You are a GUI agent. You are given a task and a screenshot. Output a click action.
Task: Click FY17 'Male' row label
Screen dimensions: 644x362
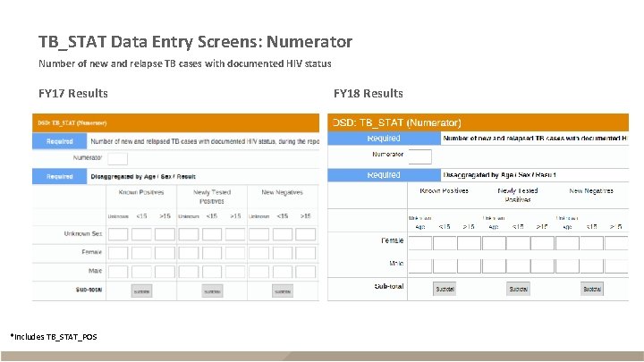point(96,271)
